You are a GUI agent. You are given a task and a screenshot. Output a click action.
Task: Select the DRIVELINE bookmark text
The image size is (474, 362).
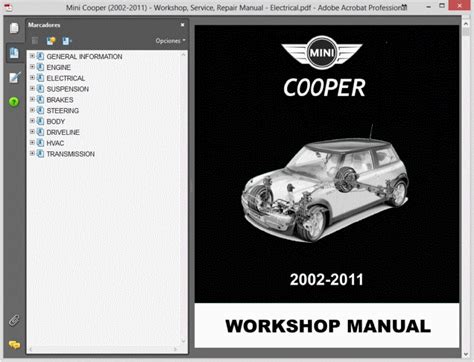[x=63, y=132]
